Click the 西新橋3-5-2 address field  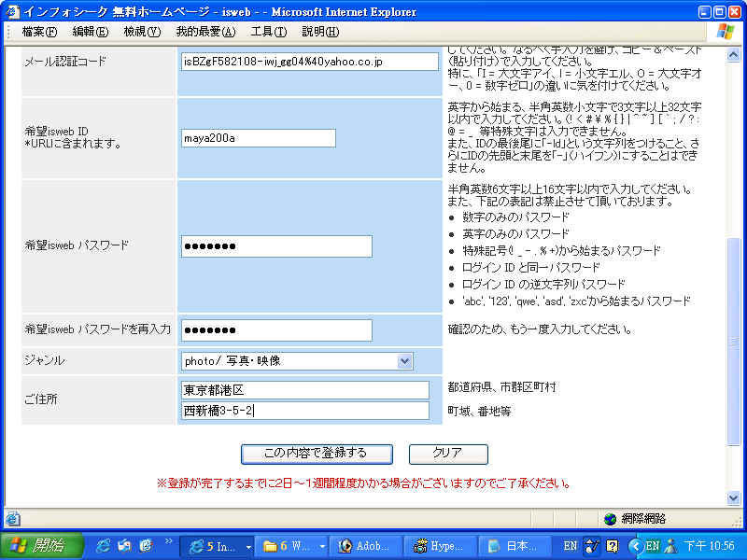click(305, 411)
